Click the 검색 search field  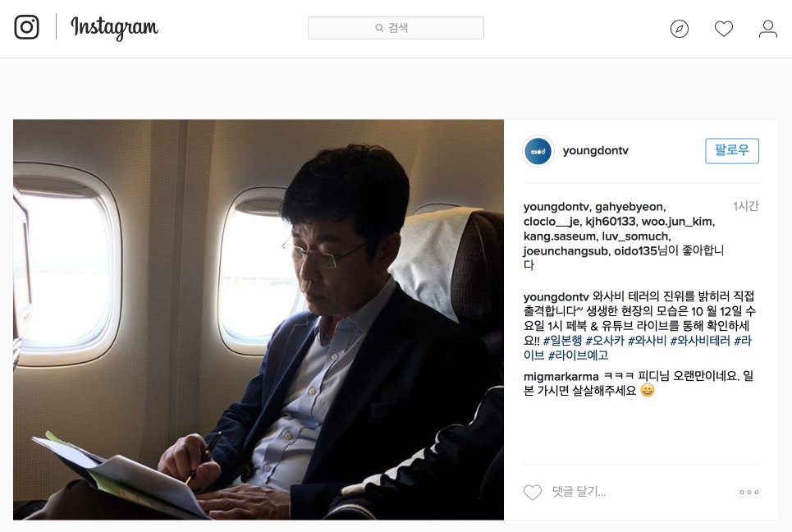396,28
